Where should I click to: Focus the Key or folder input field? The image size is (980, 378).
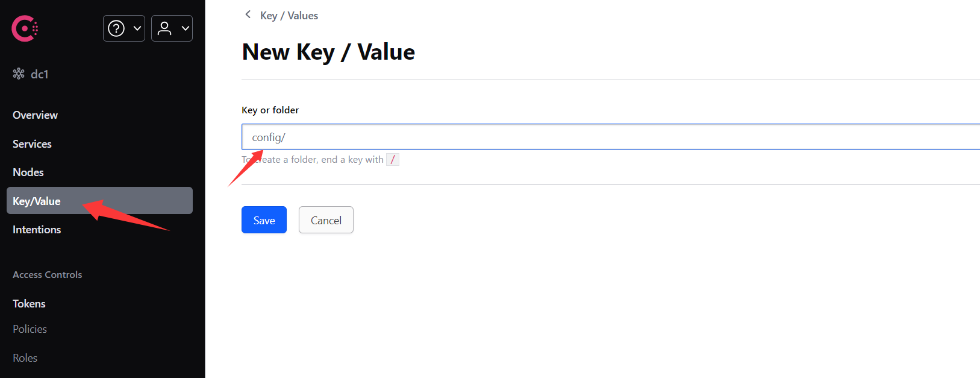(x=611, y=137)
